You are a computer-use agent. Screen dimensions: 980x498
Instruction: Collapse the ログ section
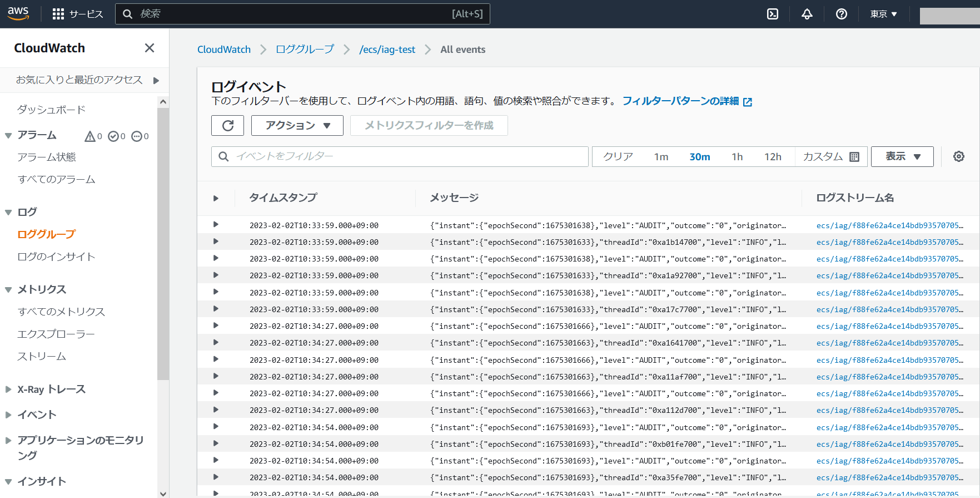(x=8, y=213)
